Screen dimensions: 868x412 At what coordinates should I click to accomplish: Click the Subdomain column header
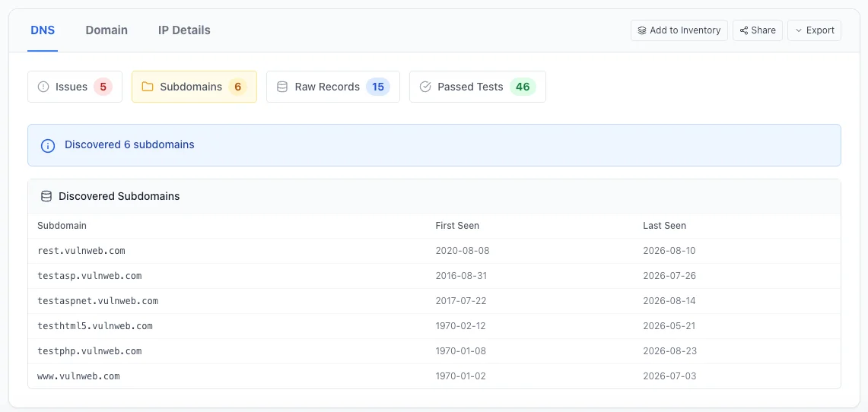pyautogui.click(x=62, y=226)
